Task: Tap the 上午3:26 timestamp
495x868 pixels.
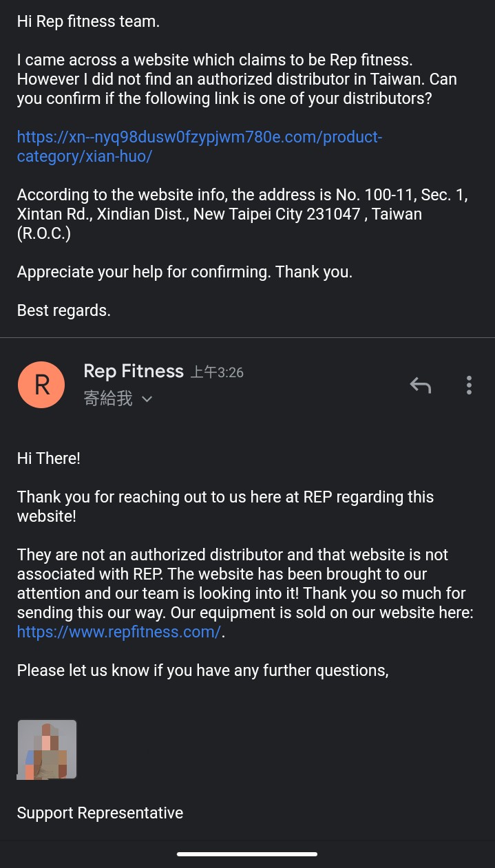Action: (x=216, y=372)
